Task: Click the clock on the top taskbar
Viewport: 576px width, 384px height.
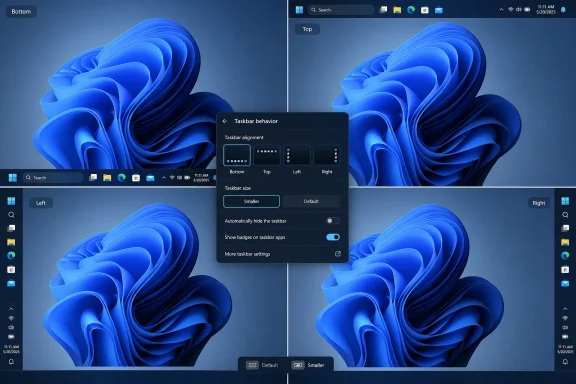Action: 546,10
